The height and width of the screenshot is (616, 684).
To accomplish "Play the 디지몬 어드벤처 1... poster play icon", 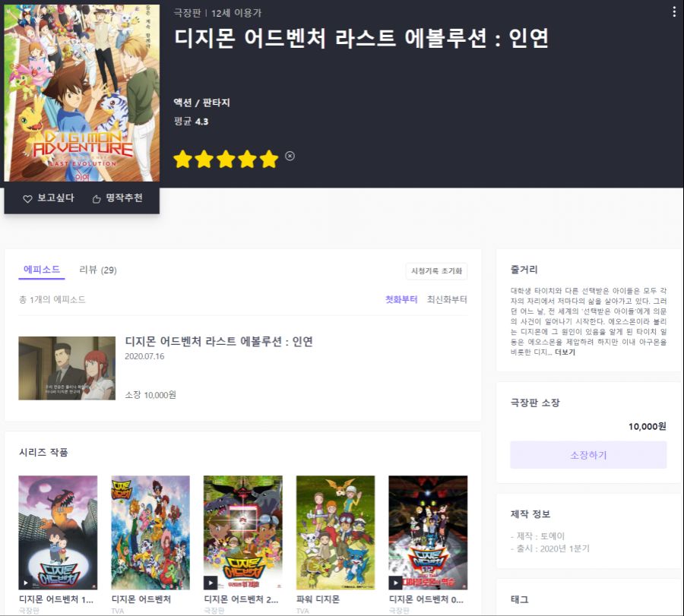I will (26, 583).
